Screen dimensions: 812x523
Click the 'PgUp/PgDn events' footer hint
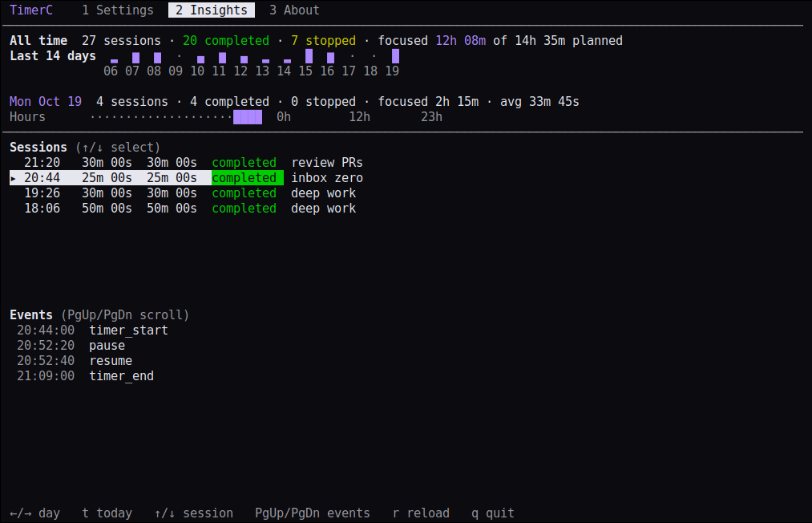[x=313, y=513]
